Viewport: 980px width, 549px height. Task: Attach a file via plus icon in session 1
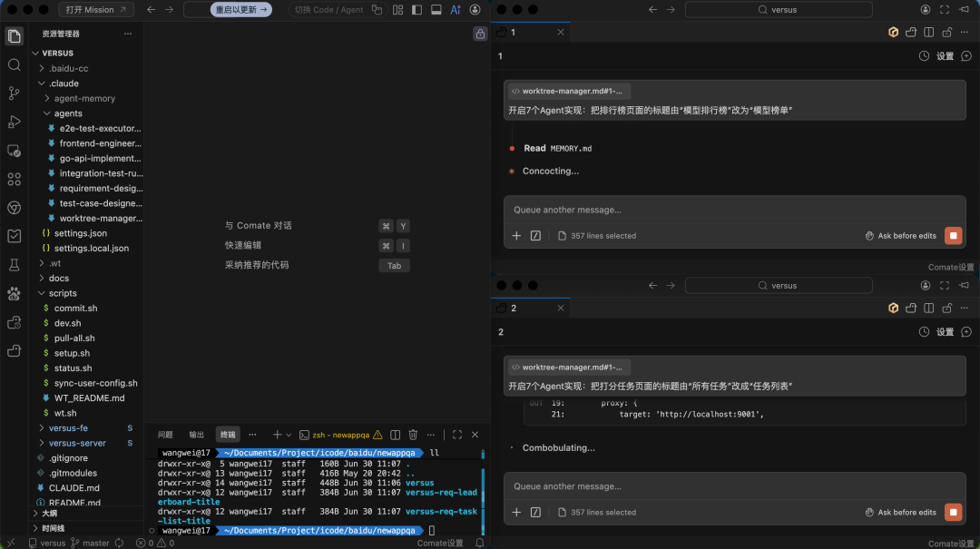516,236
